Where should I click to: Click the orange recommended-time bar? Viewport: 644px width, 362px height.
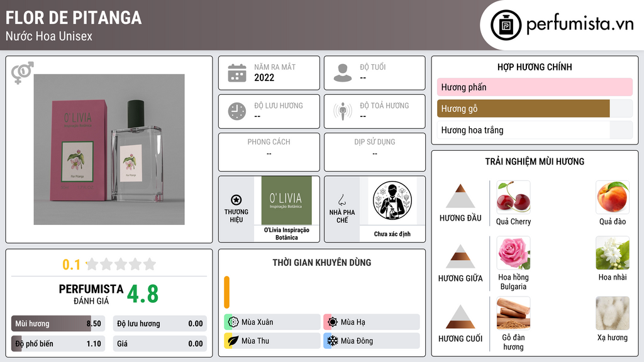[226, 292]
